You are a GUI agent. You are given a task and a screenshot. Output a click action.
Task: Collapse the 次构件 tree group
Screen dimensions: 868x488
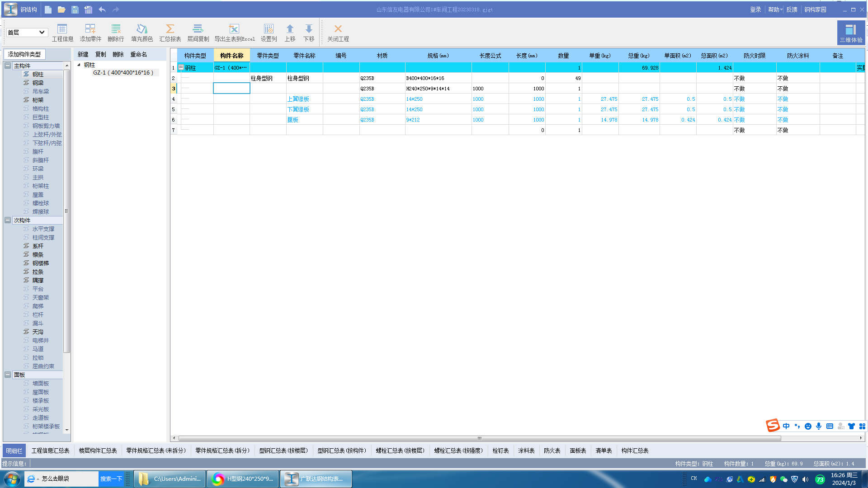[x=8, y=221]
